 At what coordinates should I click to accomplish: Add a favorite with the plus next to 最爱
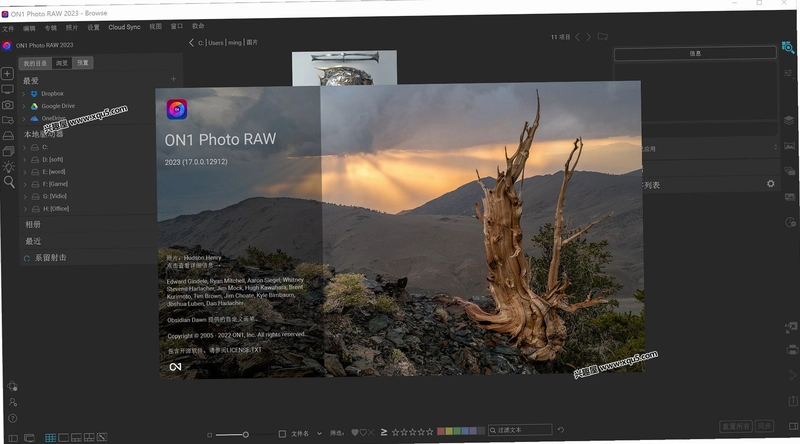pos(173,79)
